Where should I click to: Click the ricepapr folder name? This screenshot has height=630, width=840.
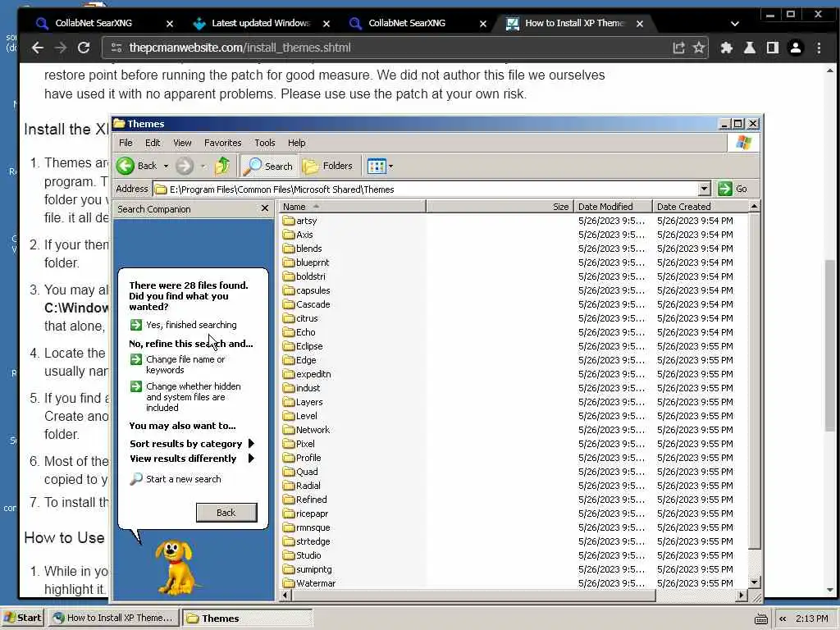(313, 514)
